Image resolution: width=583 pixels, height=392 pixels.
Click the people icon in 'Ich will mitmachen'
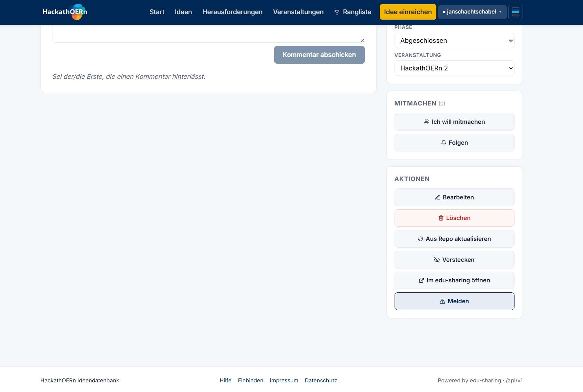coord(426,122)
